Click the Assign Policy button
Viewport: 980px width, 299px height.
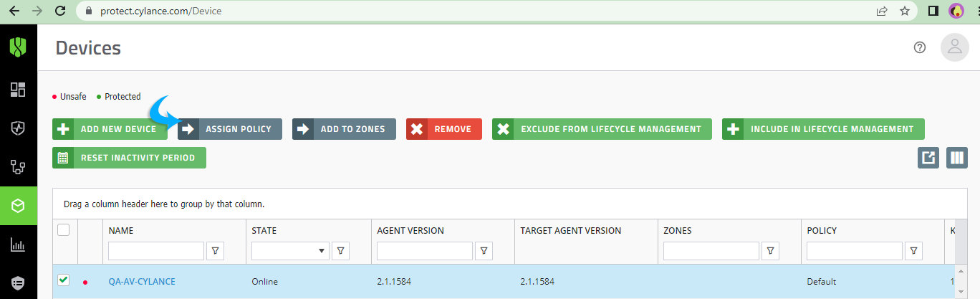pyautogui.click(x=230, y=129)
